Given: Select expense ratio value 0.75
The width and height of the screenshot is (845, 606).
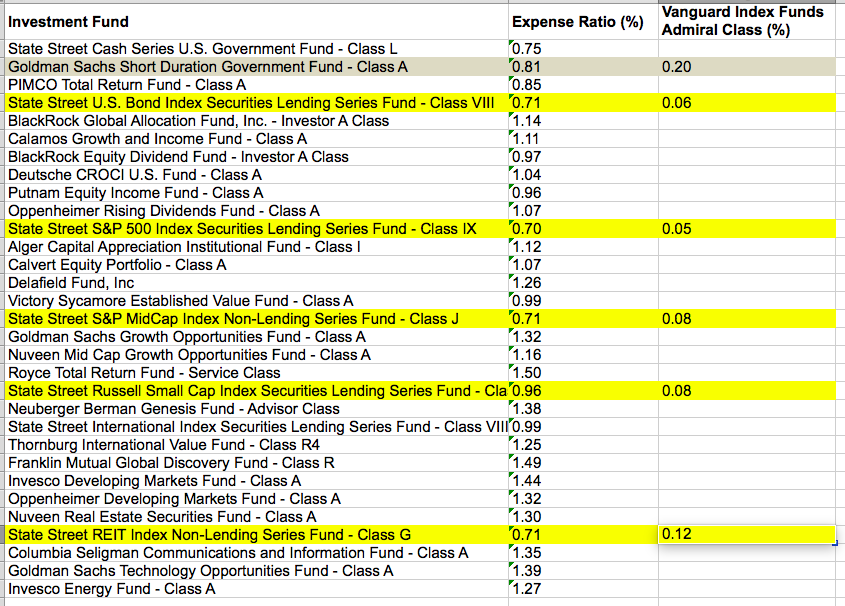Looking at the screenshot, I should click(583, 48).
